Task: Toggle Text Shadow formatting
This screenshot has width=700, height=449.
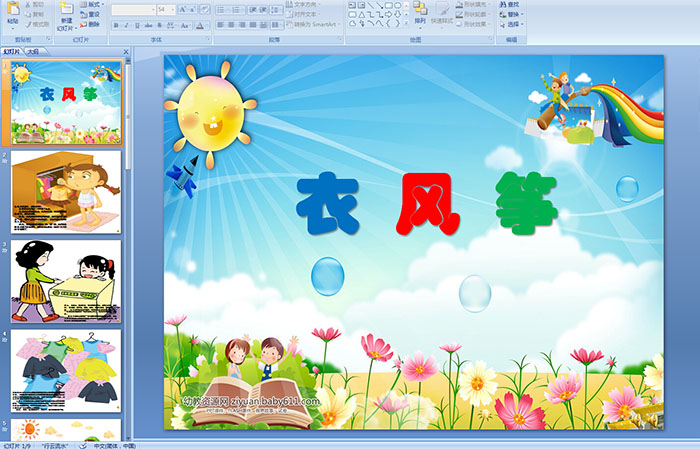Action: [159, 25]
